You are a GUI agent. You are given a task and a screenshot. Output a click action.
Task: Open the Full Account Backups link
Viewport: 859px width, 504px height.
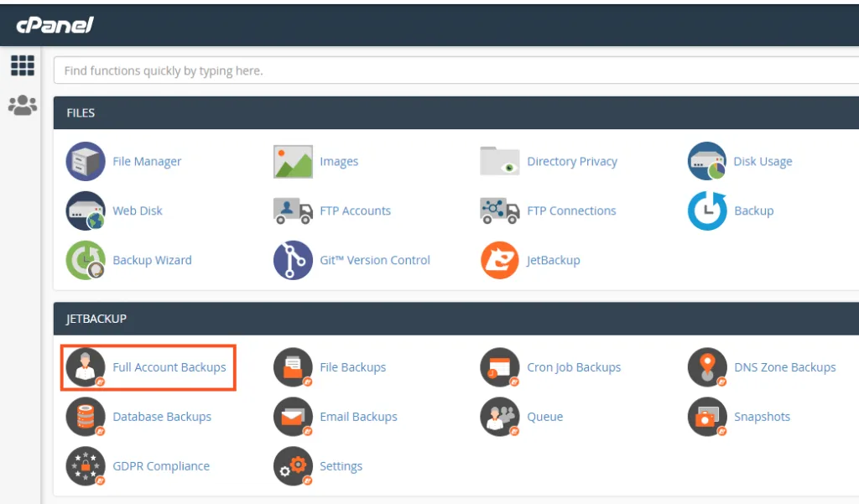(169, 367)
